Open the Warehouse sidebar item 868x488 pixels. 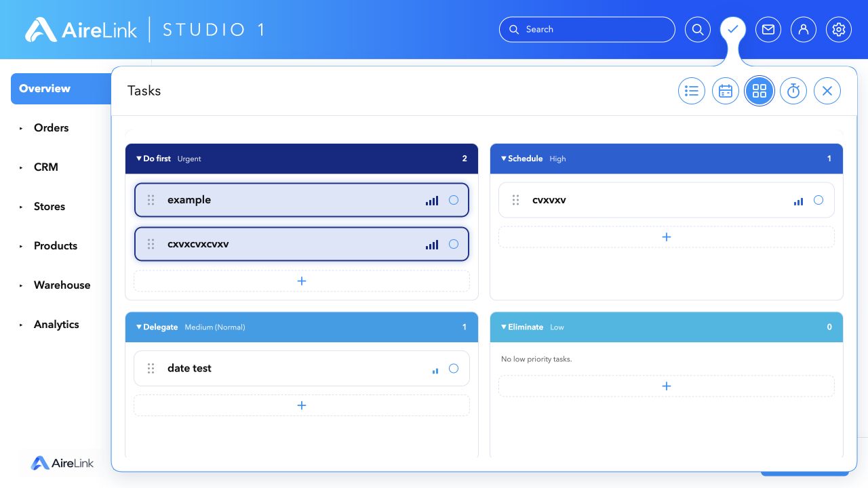click(62, 285)
